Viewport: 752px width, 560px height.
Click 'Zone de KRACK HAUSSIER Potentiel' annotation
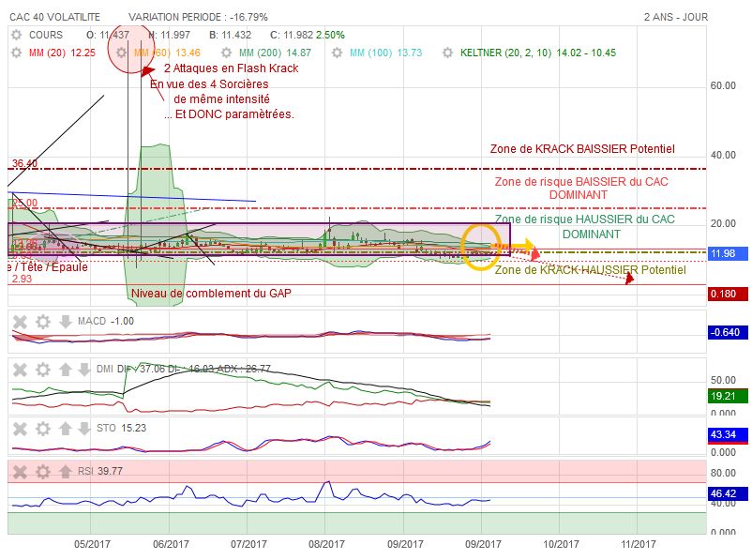591,270
